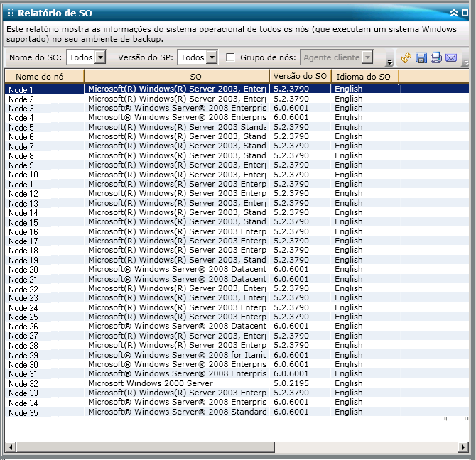Click Node 20's Windows Server 2008 Datacenter cell
Viewport: 476px width, 460px height.
[x=177, y=269]
